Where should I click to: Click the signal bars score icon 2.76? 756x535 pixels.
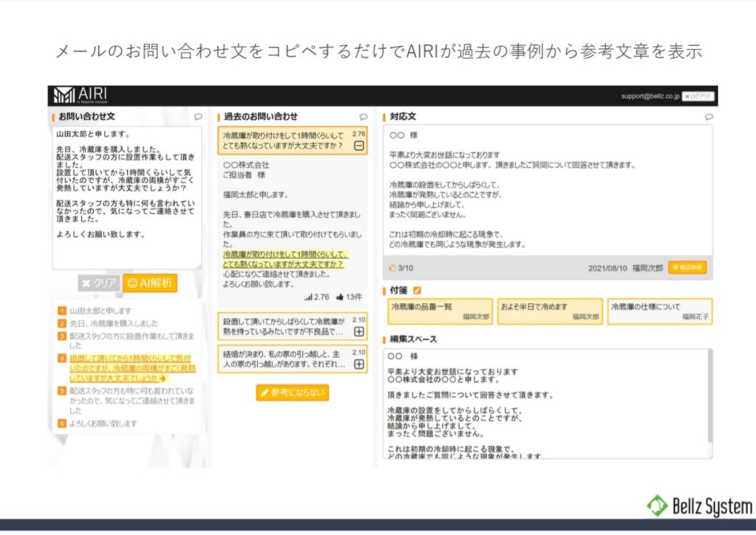click(x=308, y=297)
